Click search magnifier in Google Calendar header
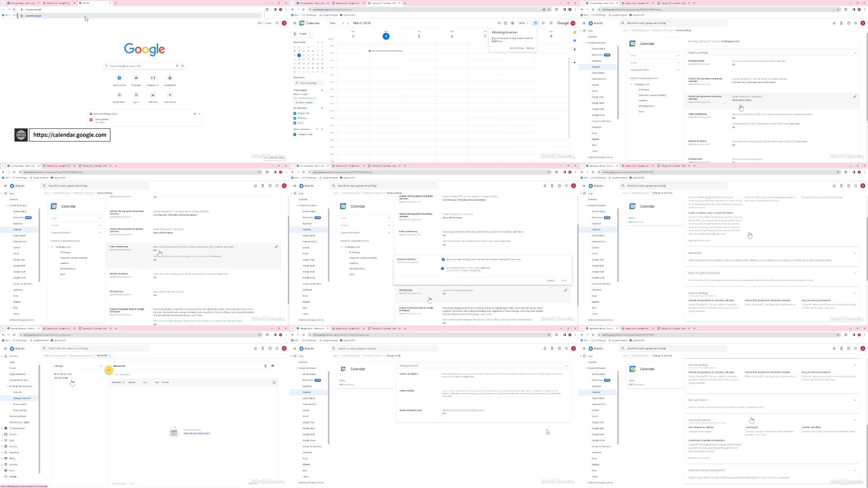This screenshot has height=488, width=868. 499,23
